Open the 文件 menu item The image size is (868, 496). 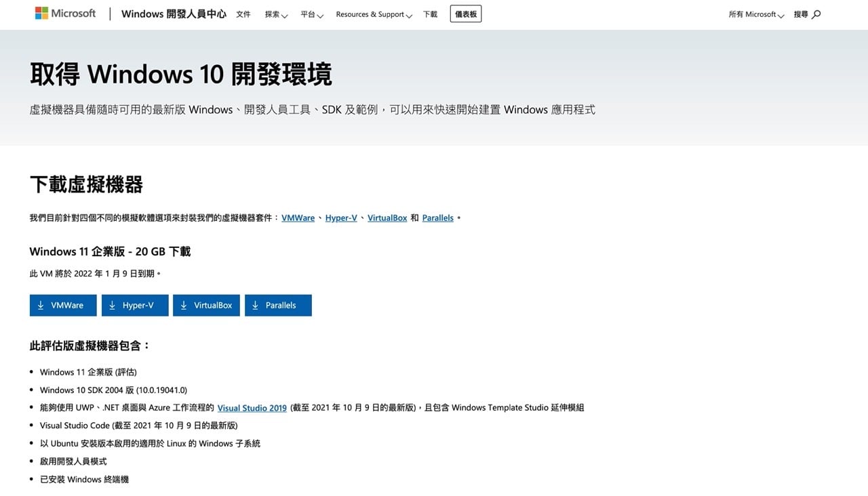click(x=243, y=14)
